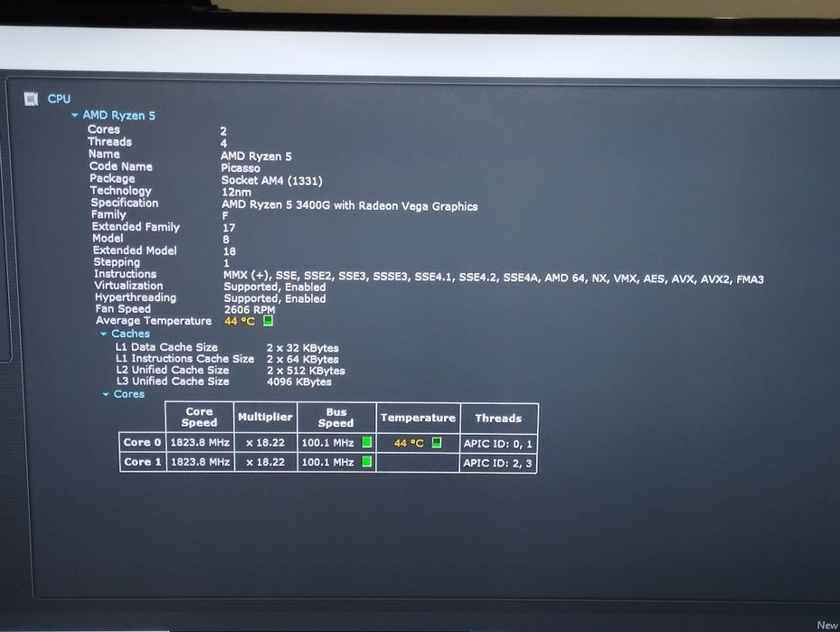
Task: Click the Hyperthreading label
Action: [136, 297]
